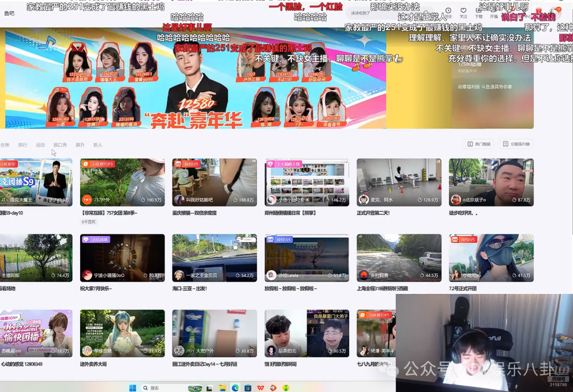The image size is (573, 392).
Task: Switch to the 旅行 category tab
Action: click(x=23, y=145)
